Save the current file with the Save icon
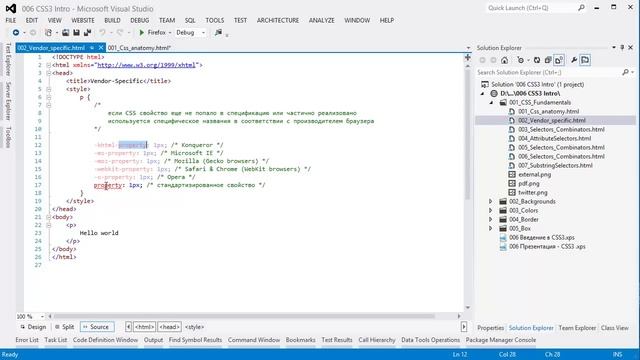This screenshot has width=640, height=360. tap(76, 32)
